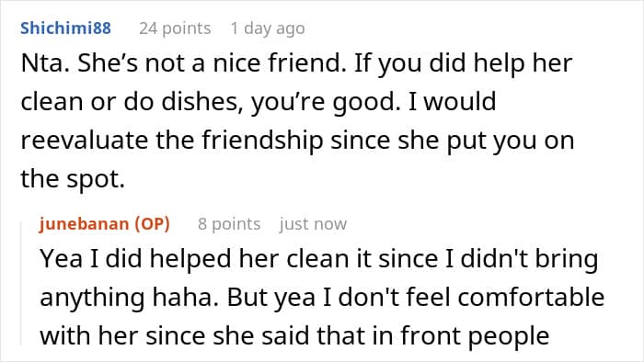Click the word 'comfortable' in the reply
This screenshot has width=644, height=362.
tap(531, 297)
